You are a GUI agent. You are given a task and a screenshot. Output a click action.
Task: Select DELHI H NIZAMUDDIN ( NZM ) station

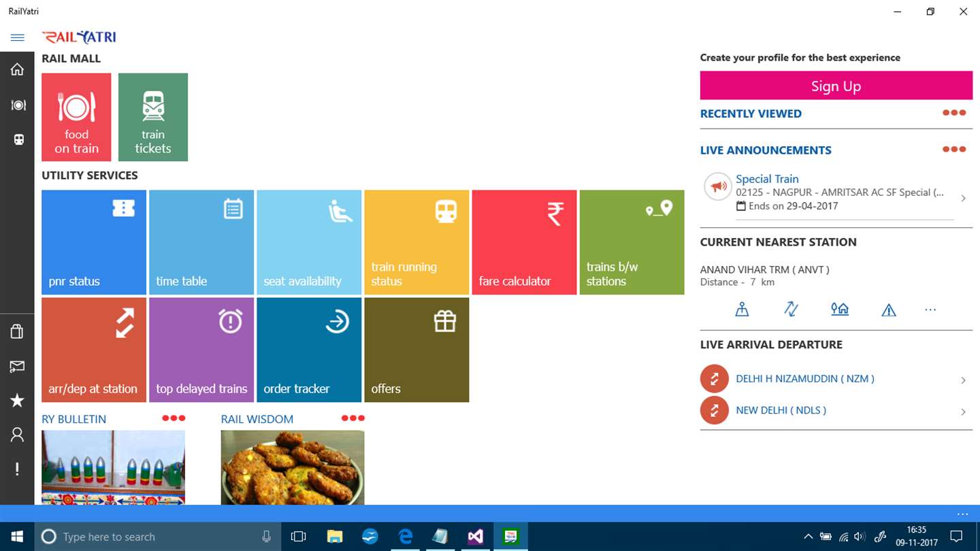click(805, 379)
